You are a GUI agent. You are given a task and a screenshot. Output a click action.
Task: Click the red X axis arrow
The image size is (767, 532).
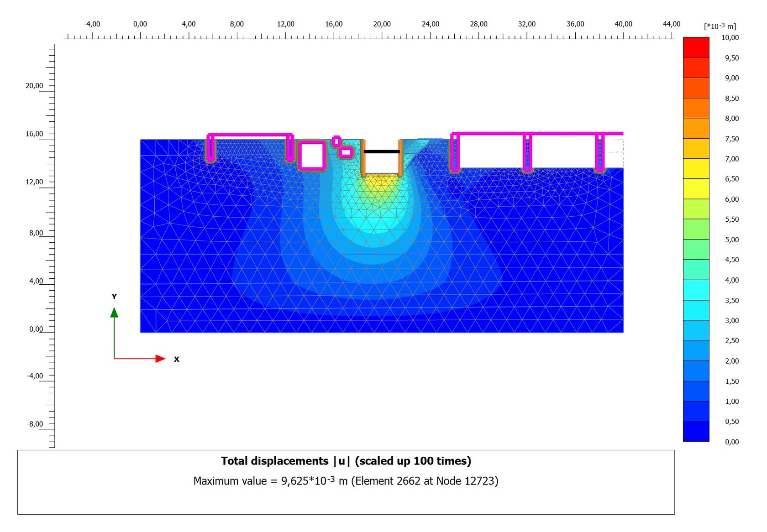pos(140,359)
